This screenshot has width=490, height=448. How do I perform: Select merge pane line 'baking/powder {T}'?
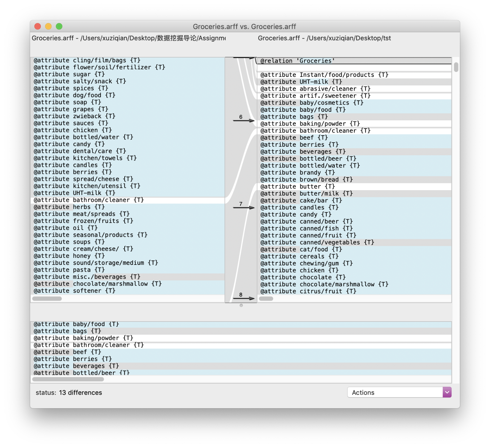pyautogui.click(x=241, y=338)
